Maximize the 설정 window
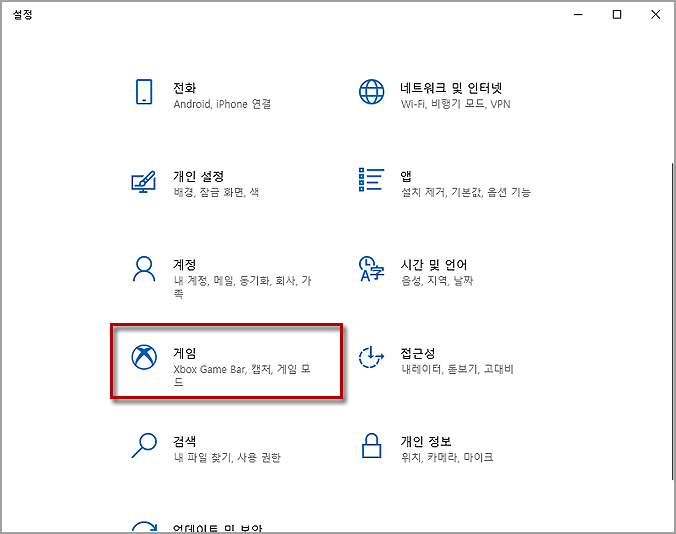 tap(617, 15)
